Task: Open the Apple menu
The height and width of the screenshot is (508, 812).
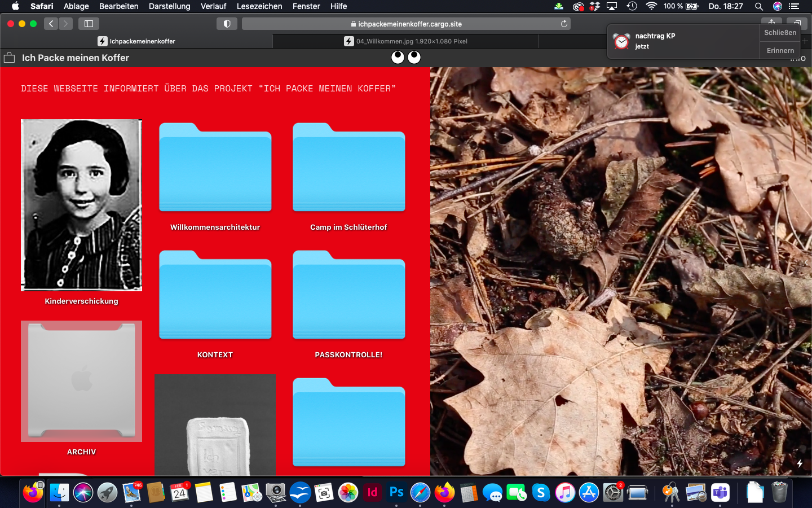Action: [15, 6]
